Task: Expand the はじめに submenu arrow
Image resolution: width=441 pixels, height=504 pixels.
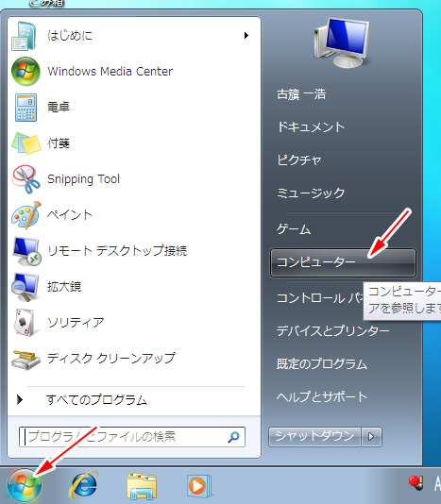Action: pyautogui.click(x=246, y=35)
